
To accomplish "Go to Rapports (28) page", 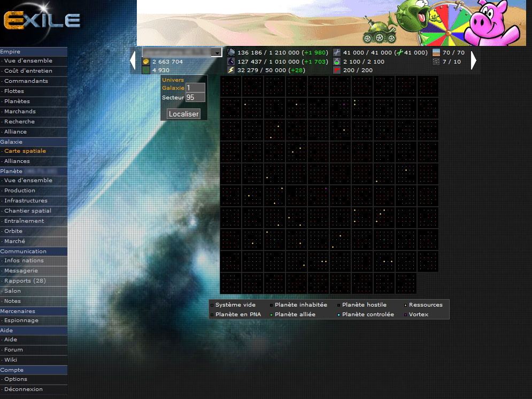I will coord(25,281).
